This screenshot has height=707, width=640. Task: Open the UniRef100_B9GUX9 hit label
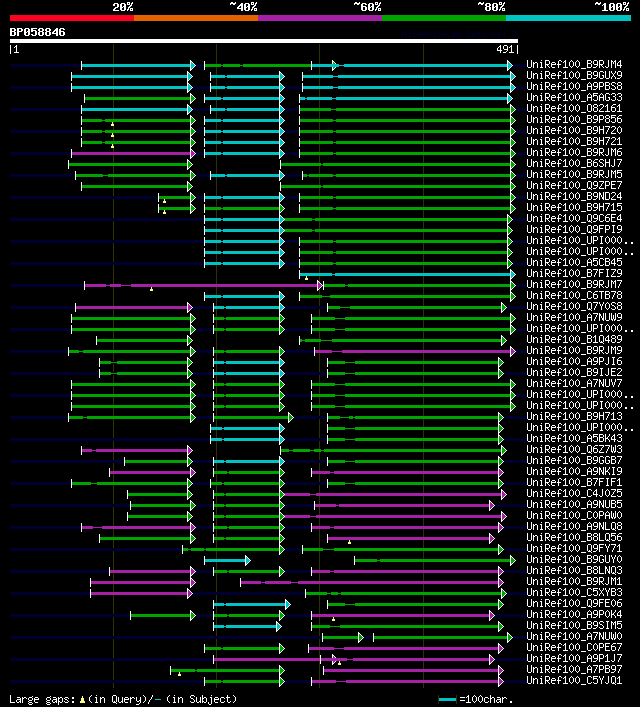click(x=574, y=75)
